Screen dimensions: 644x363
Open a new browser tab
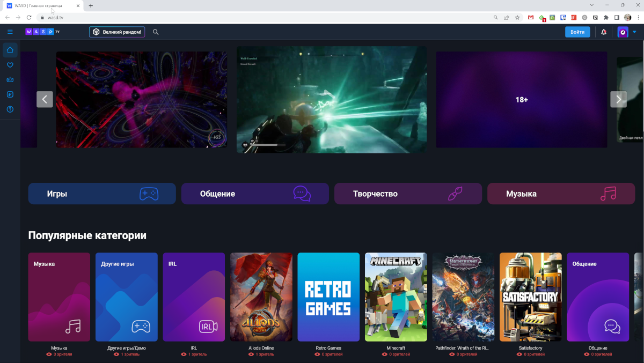tap(91, 5)
